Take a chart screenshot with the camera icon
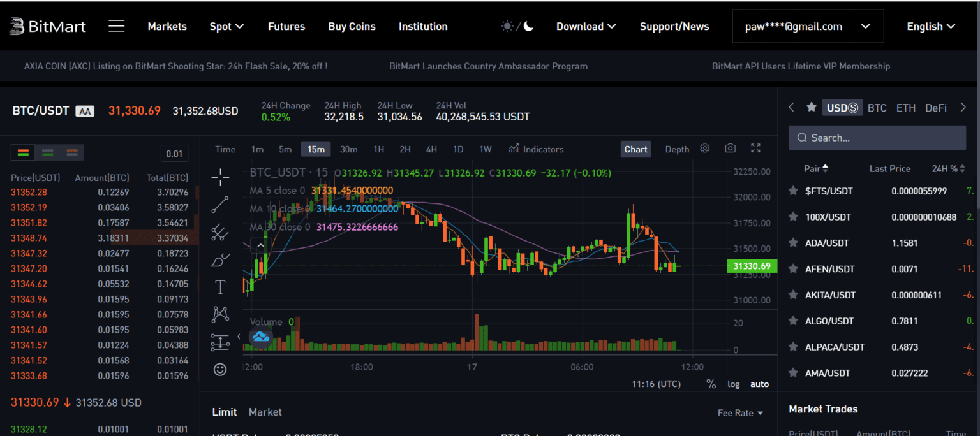 point(730,147)
